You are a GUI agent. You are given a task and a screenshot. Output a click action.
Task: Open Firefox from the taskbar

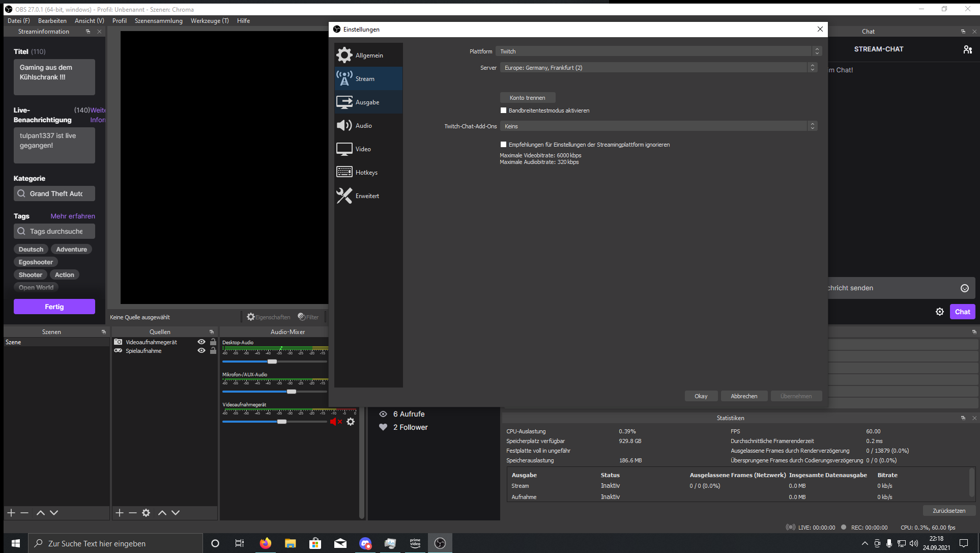pos(265,543)
